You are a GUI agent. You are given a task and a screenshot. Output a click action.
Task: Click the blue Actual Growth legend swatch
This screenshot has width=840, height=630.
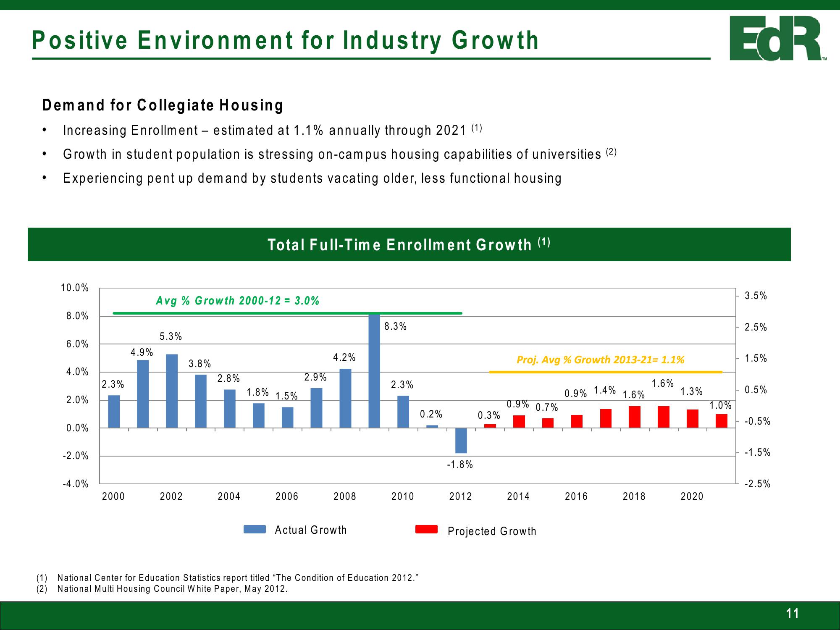(x=255, y=529)
